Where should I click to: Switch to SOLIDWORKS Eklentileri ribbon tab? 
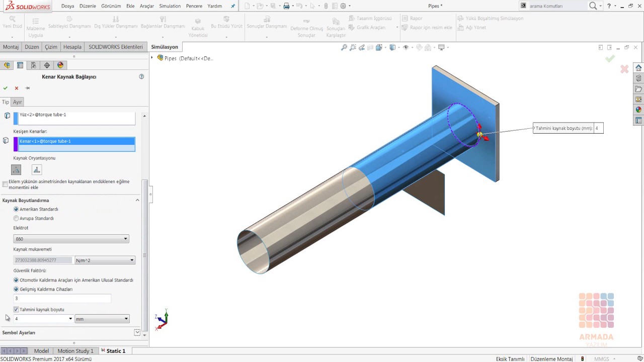(116, 47)
